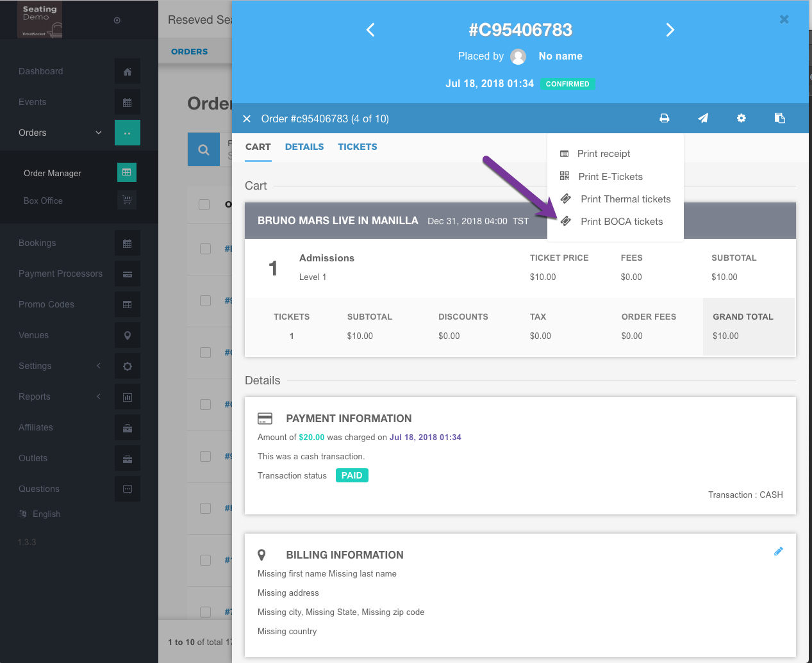Open Payment Processors card icon

coord(128,274)
